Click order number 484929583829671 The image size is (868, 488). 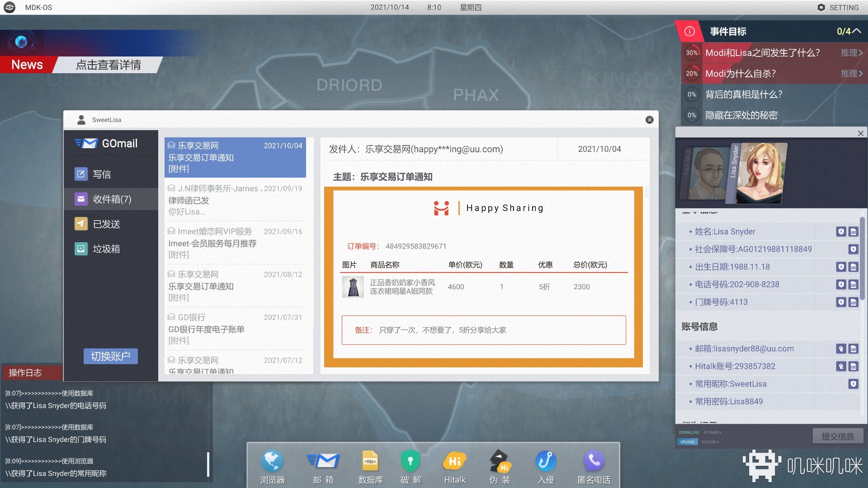click(x=416, y=246)
